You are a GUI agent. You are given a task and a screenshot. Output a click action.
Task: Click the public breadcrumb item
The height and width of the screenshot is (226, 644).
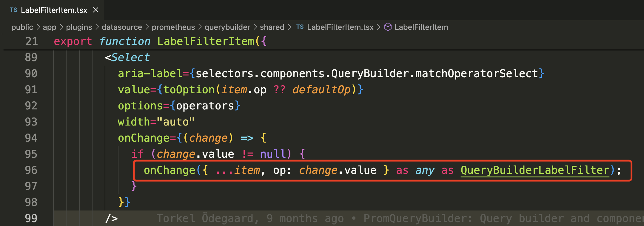(x=22, y=27)
